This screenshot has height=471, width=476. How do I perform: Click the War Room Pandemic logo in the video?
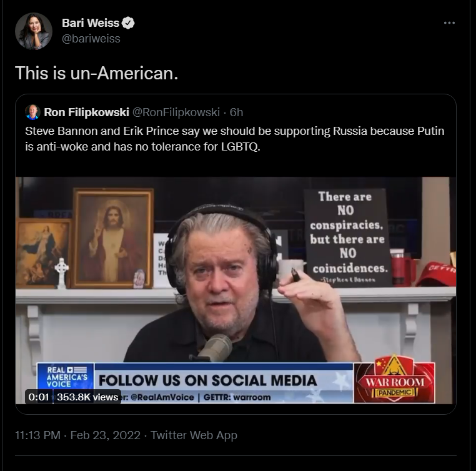394,380
